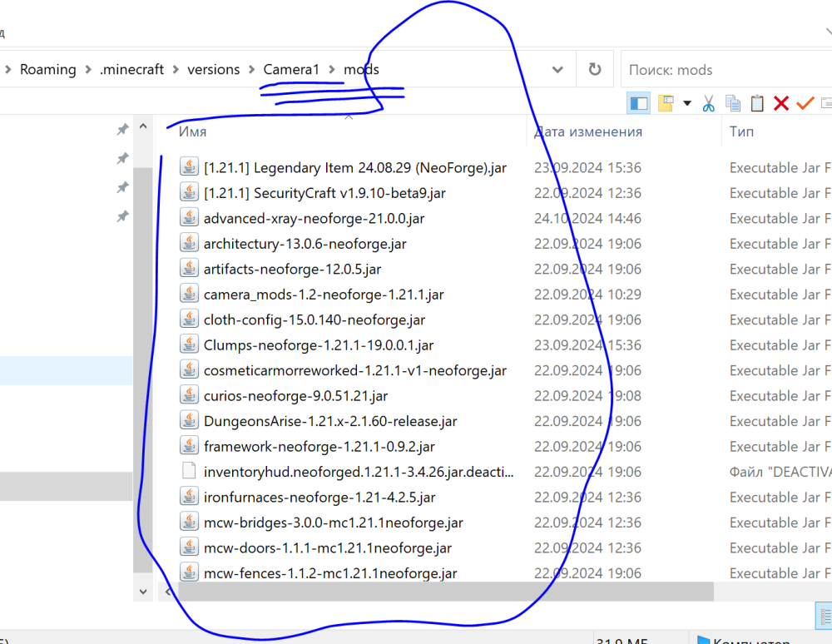Click the jar icon of cosmeticarmorreworked file
This screenshot has height=644, width=832.
click(189, 370)
